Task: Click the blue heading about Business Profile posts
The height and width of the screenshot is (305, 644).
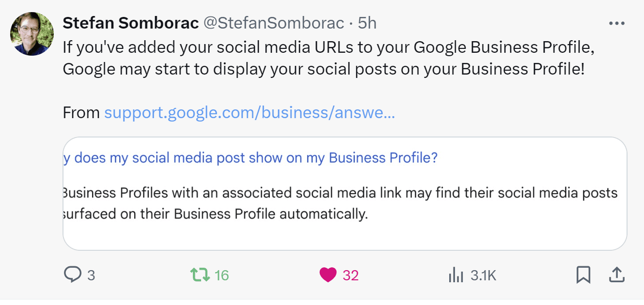Action: pos(250,158)
